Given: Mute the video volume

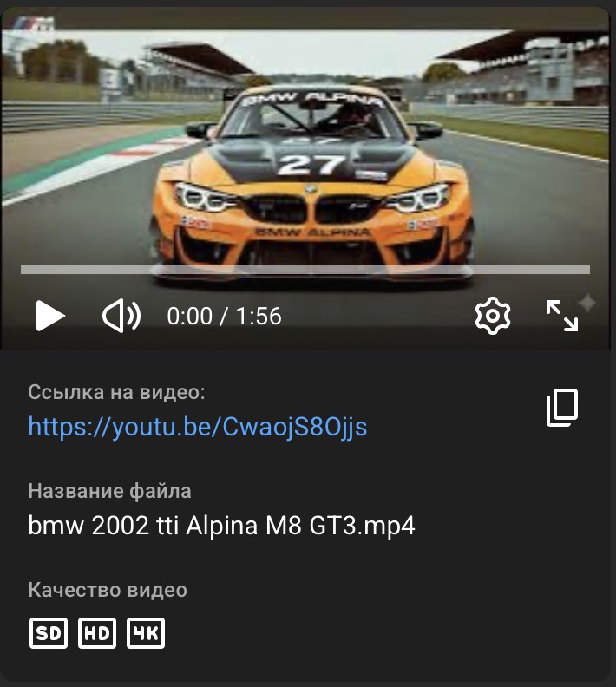Looking at the screenshot, I should (x=121, y=316).
